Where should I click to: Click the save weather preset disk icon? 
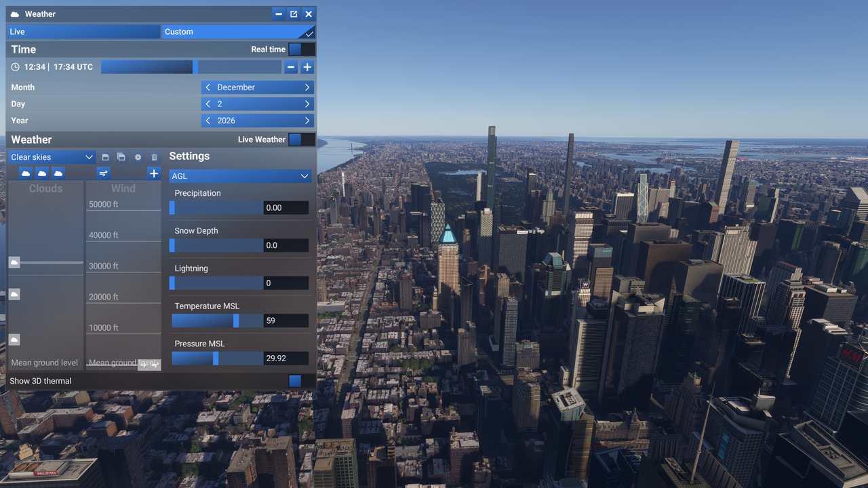pyautogui.click(x=105, y=157)
